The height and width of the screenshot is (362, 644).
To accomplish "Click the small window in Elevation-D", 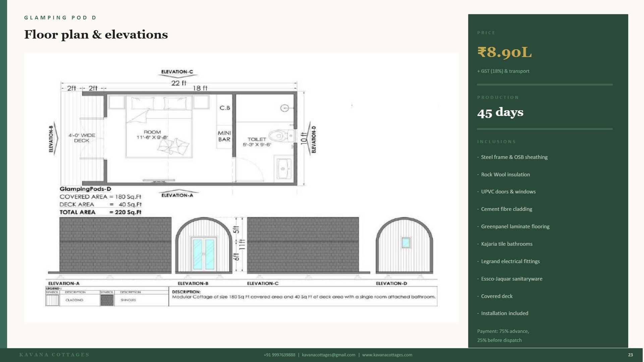I will (406, 242).
